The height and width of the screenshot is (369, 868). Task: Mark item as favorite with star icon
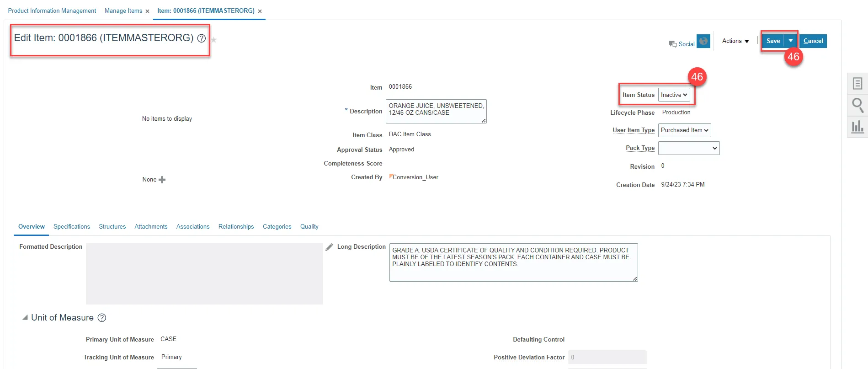pos(213,40)
